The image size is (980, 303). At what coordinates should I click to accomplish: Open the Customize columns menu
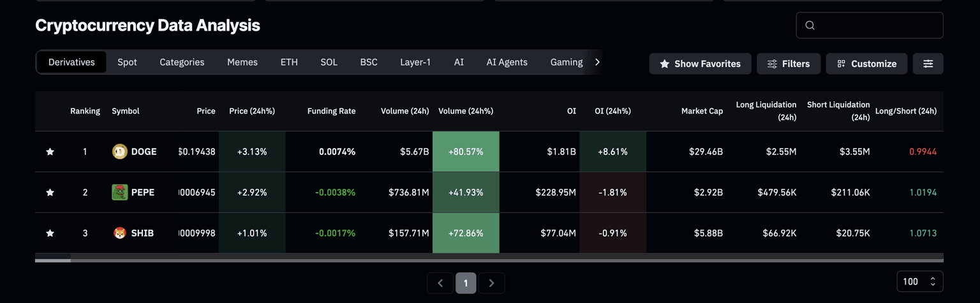(866, 64)
